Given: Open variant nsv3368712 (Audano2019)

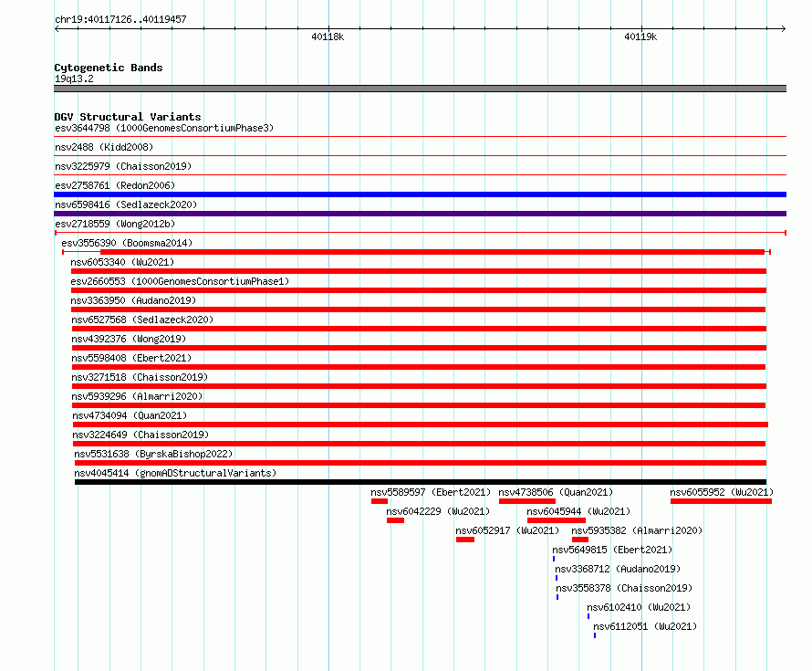Looking at the screenshot, I should pyautogui.click(x=618, y=569).
